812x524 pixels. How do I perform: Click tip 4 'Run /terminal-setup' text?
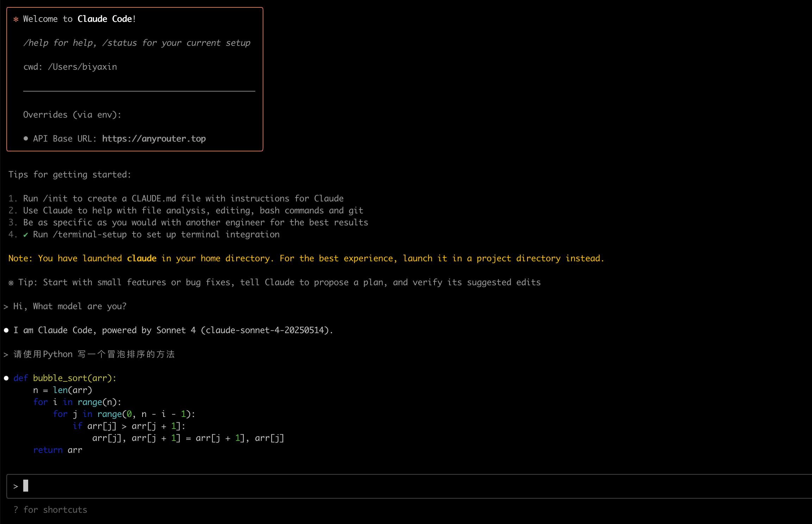coord(156,235)
